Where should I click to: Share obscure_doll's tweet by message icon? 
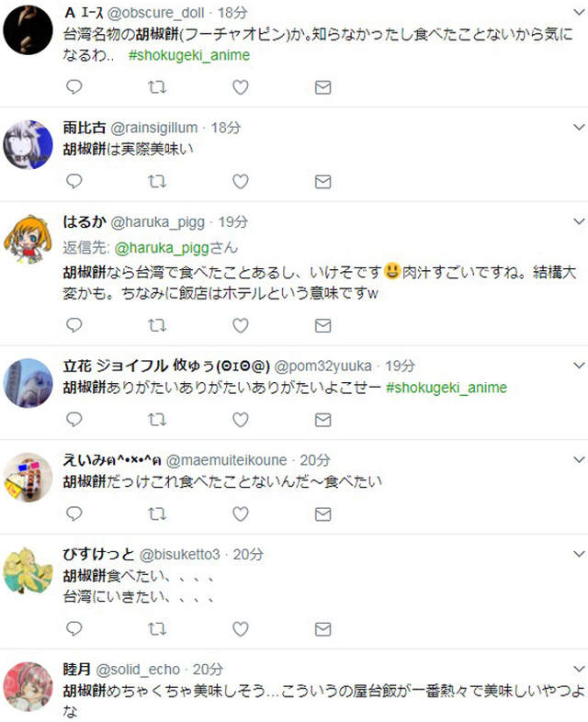point(322,87)
